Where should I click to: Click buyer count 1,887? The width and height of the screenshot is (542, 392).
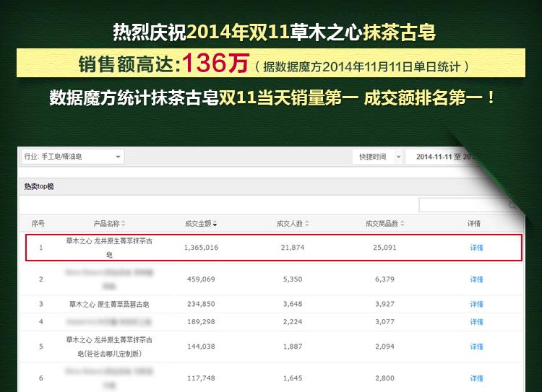coord(293,347)
